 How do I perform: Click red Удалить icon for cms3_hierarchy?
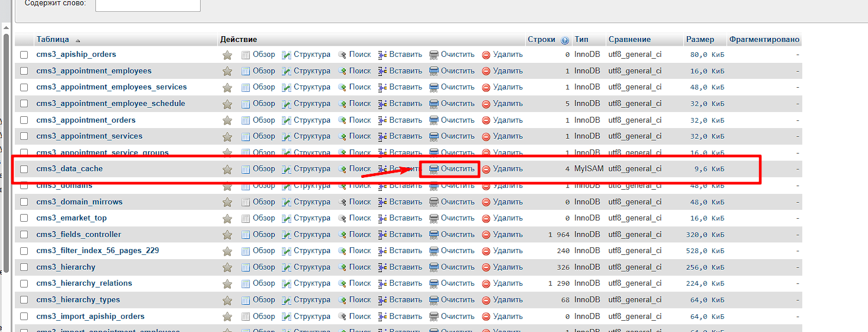pyautogui.click(x=486, y=267)
